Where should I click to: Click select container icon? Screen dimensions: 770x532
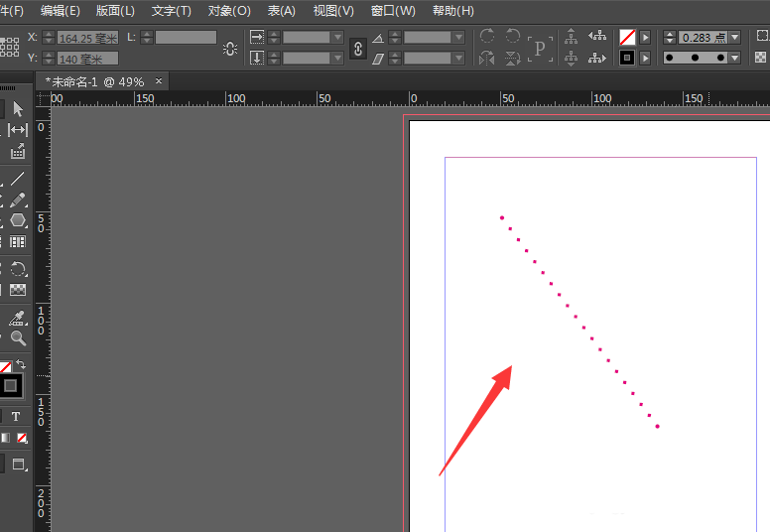(571, 36)
